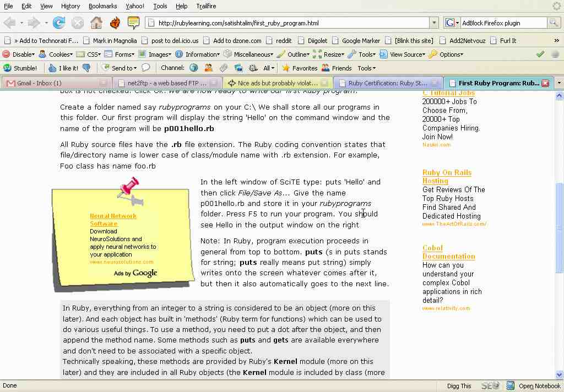This screenshot has width=564, height=392.
Task: Click the Stop loading icon
Action: (x=77, y=23)
